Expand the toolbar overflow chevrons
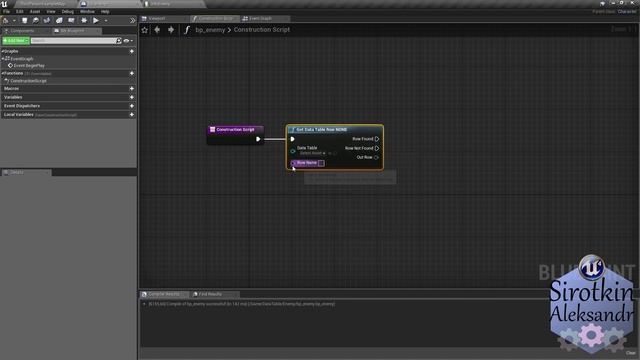Screen dimensions: 640x360 coord(133,20)
